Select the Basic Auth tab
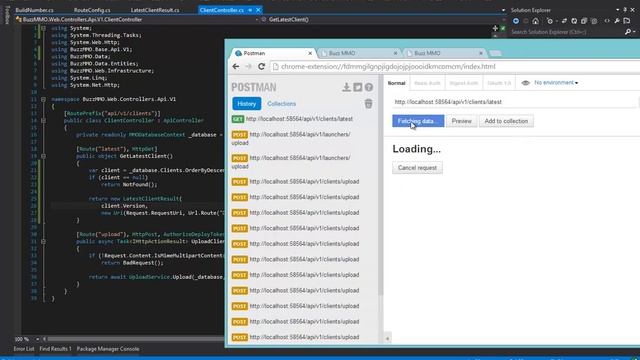The image size is (640, 360). point(427,83)
